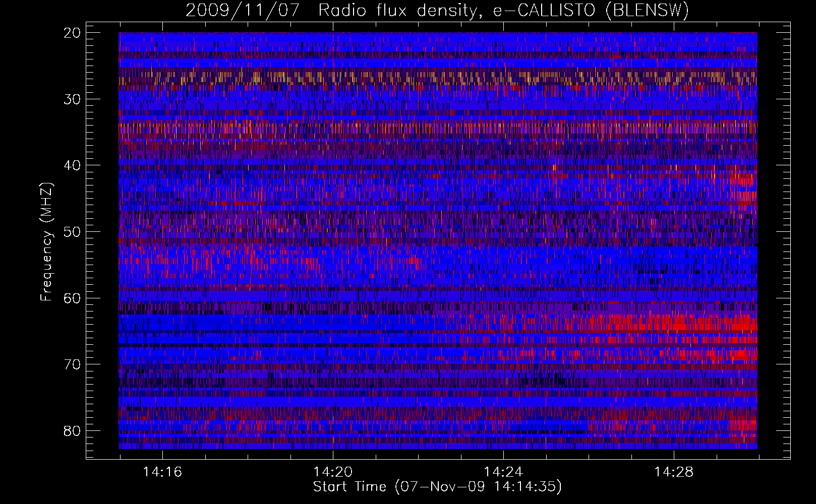Screen dimensions: 816x504
Task: Click the 40 MHz frequency tick label
Action: [x=73, y=165]
